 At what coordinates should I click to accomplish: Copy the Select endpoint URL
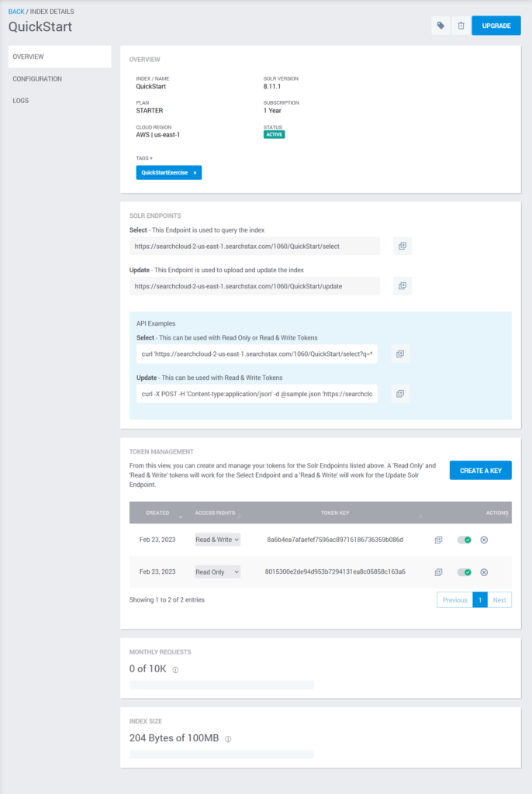pyautogui.click(x=402, y=246)
